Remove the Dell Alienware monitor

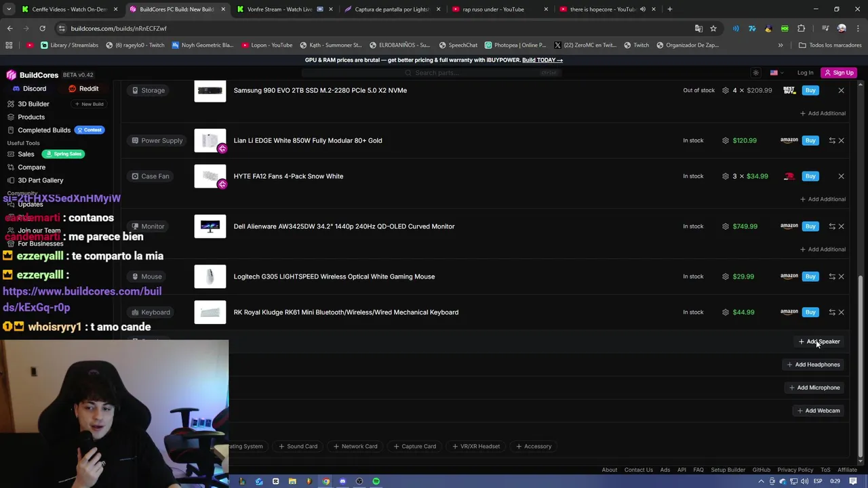pos(841,226)
